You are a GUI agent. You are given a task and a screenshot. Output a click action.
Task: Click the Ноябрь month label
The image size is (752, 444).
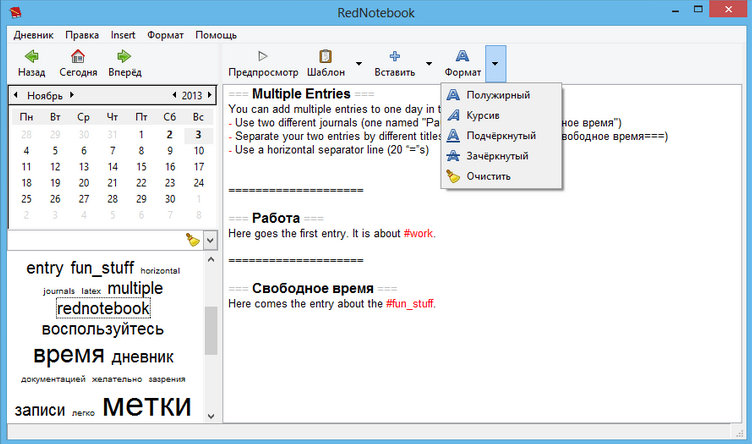(45, 95)
